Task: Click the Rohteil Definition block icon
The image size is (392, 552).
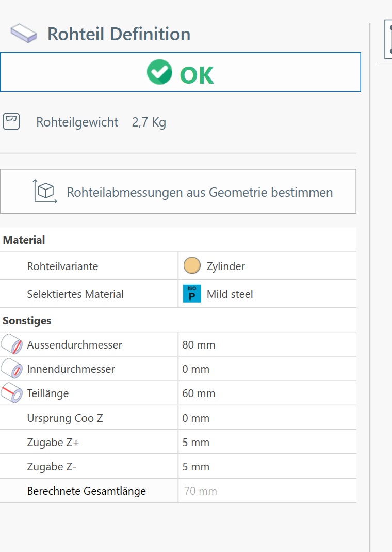Action: pyautogui.click(x=24, y=34)
